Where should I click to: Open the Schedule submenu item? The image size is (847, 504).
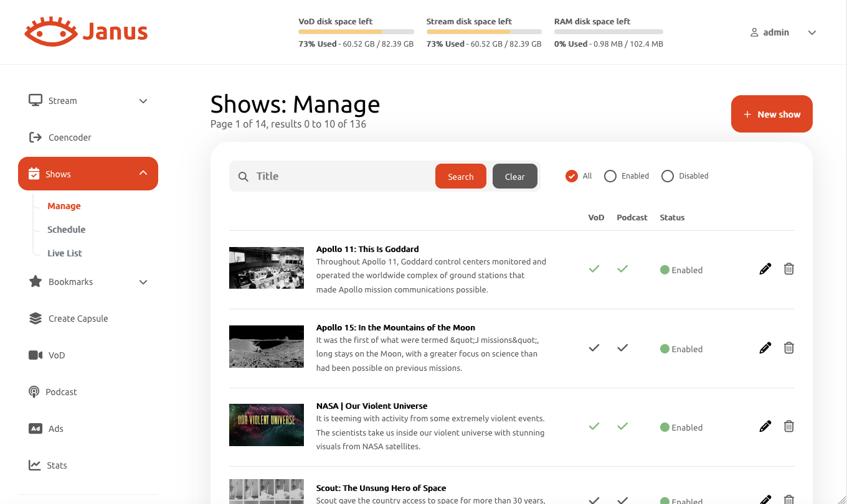(67, 230)
